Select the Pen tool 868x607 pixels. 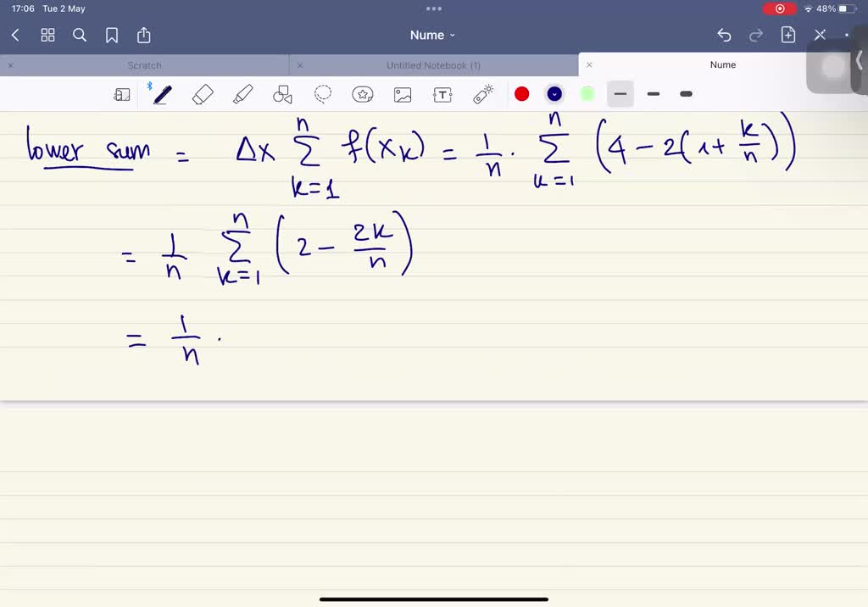pos(162,93)
